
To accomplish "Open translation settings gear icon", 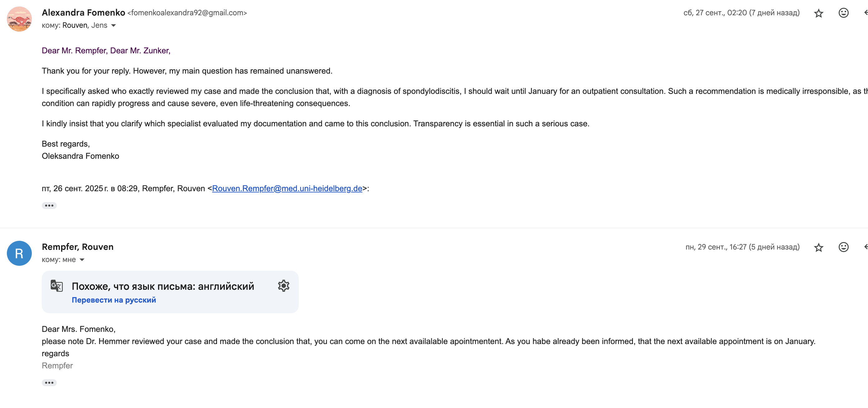I will coord(283,286).
